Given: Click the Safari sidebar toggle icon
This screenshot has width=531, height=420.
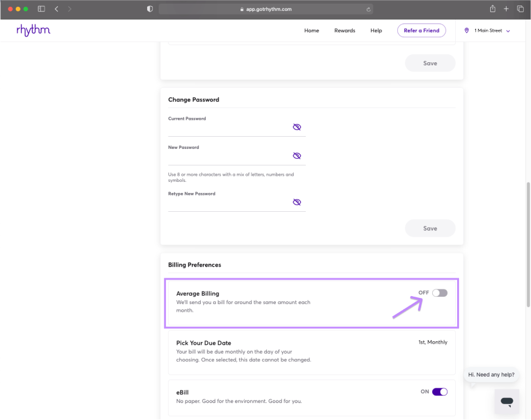Looking at the screenshot, I should [42, 9].
